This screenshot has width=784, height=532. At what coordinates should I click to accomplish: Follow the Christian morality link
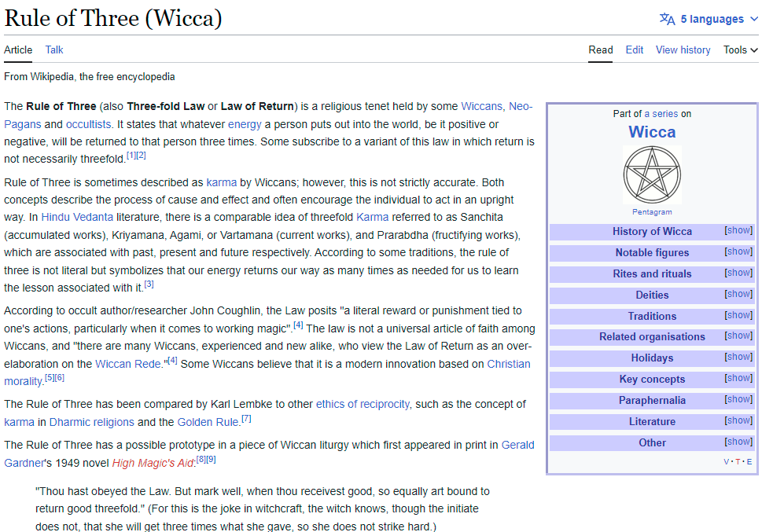[x=509, y=364]
